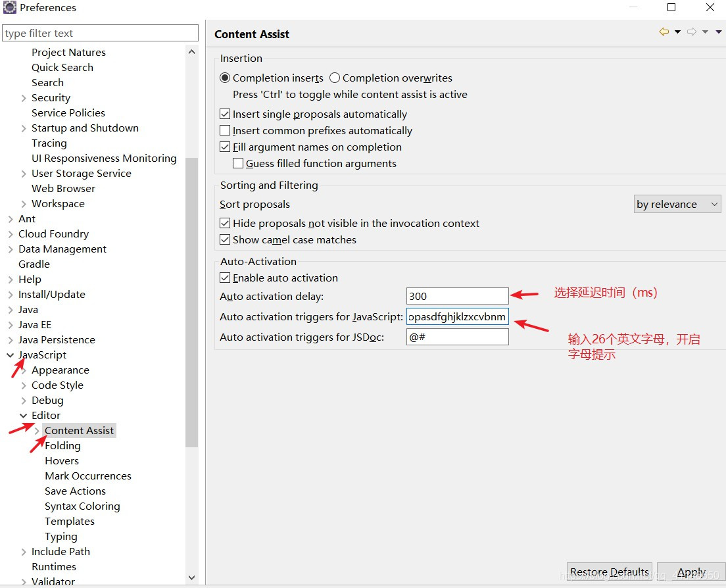
Task: Expand the Code Style node
Action: [24, 385]
